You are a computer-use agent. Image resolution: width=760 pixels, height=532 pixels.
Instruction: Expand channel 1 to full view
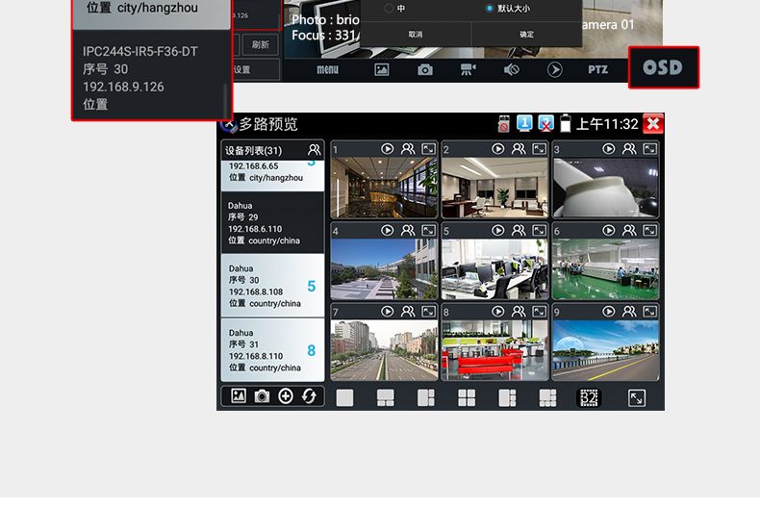tap(428, 149)
